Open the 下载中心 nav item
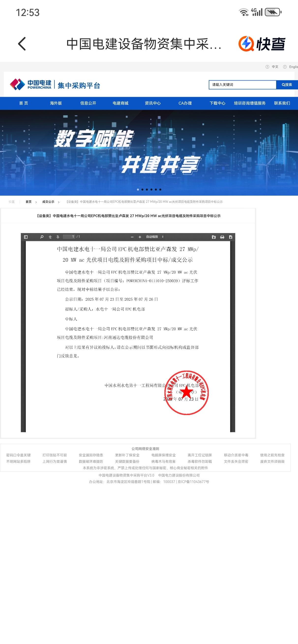This screenshot has width=298, height=644. tap(217, 103)
